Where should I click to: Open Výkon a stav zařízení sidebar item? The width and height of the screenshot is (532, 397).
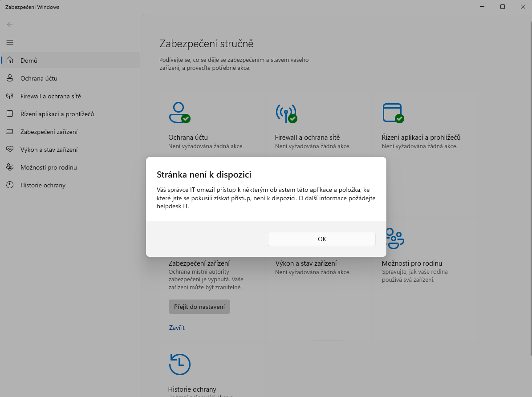point(71,150)
